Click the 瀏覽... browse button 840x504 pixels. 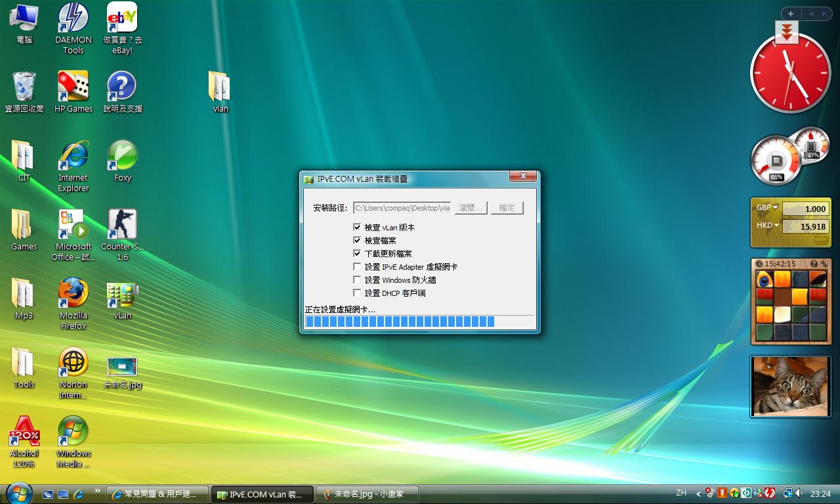click(472, 208)
